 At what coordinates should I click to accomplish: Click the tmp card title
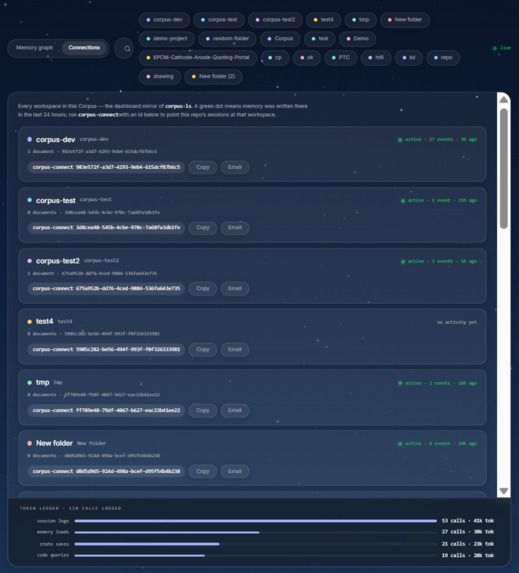coord(42,383)
